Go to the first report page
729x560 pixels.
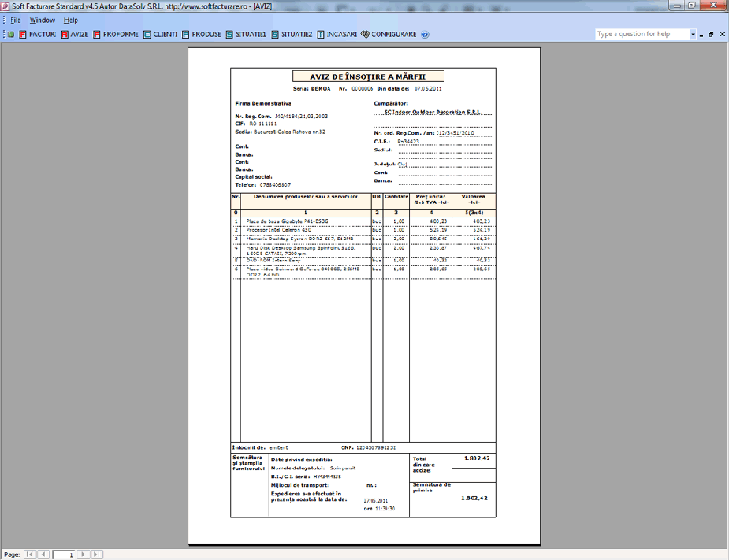pyautogui.click(x=29, y=554)
